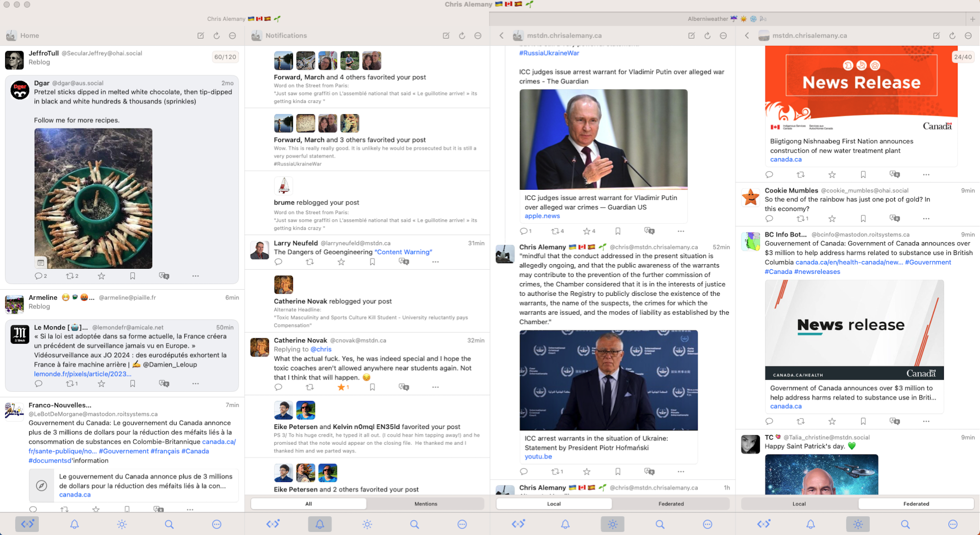Switch third column to Federated timeline
Screen dimensions: 980x535
click(x=671, y=504)
